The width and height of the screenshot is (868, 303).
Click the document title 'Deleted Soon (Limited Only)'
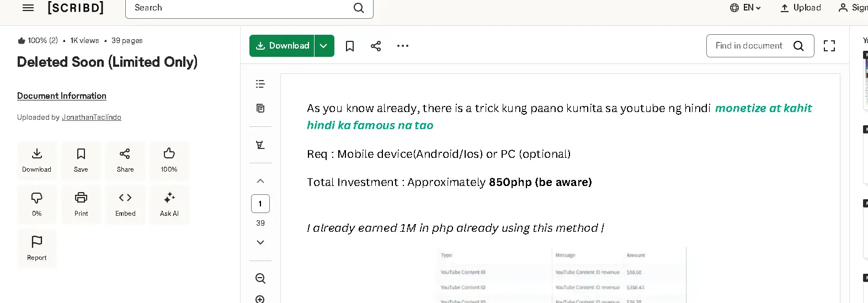pos(107,62)
